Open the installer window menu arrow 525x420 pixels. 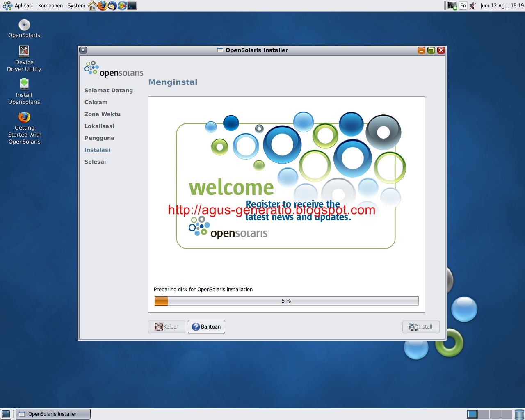83,50
